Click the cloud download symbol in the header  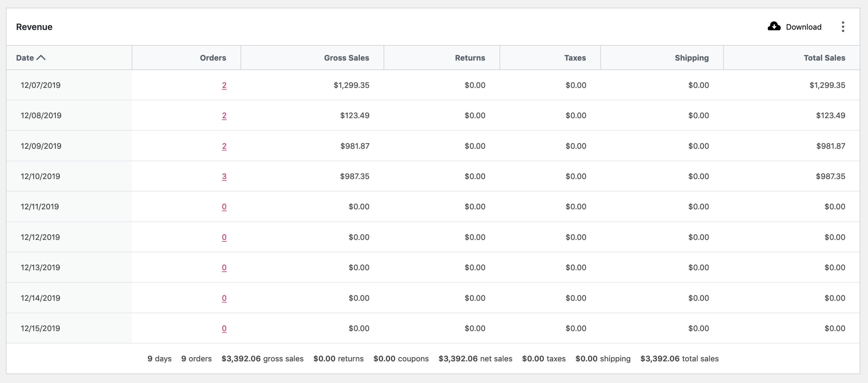pyautogui.click(x=774, y=26)
